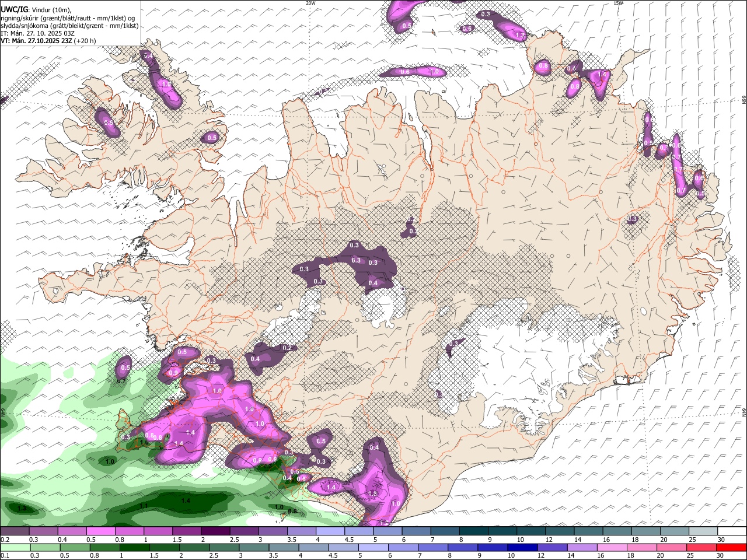The image size is (747, 560).
Task: Click the '20W' longitude label
Action: click(x=311, y=3)
